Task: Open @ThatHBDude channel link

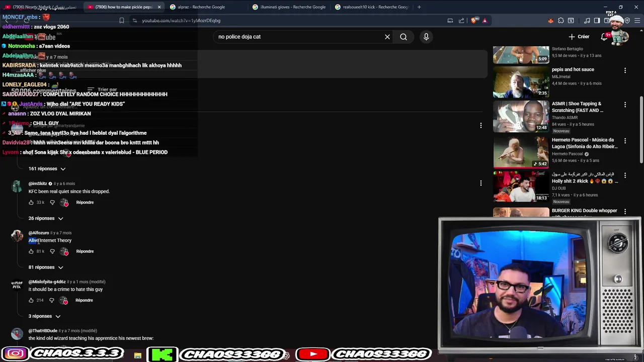Action: pyautogui.click(x=43, y=331)
